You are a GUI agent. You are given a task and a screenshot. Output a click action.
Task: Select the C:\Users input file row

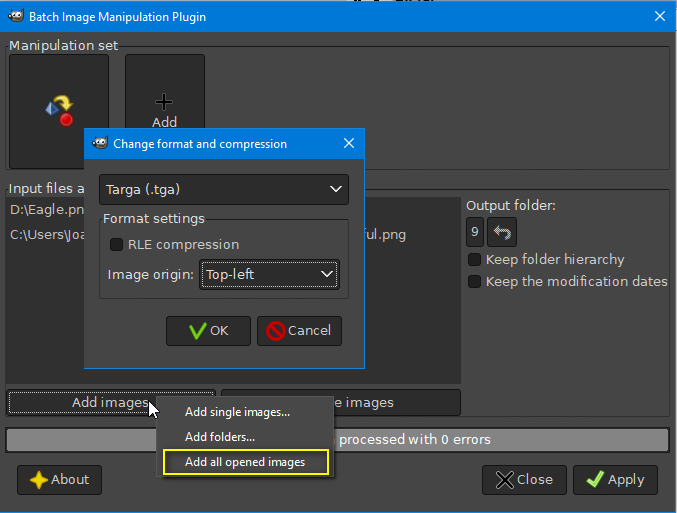click(47, 234)
